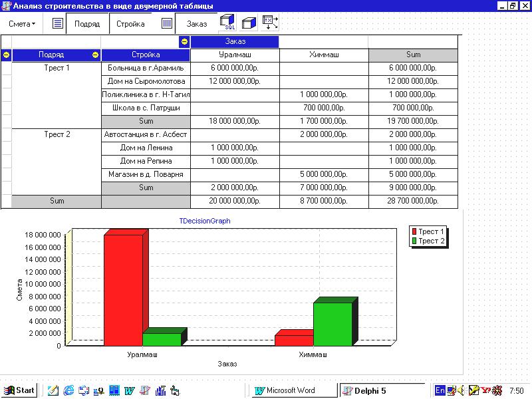Click the 7:50 system clock
The height and width of the screenshot is (399, 532).
517,391
